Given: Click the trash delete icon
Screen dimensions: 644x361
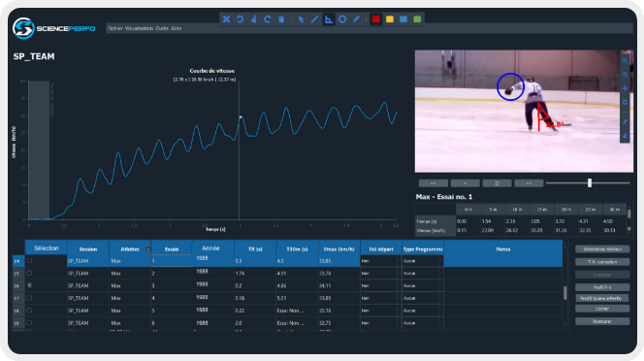Looking at the screenshot, I should click(x=281, y=19).
